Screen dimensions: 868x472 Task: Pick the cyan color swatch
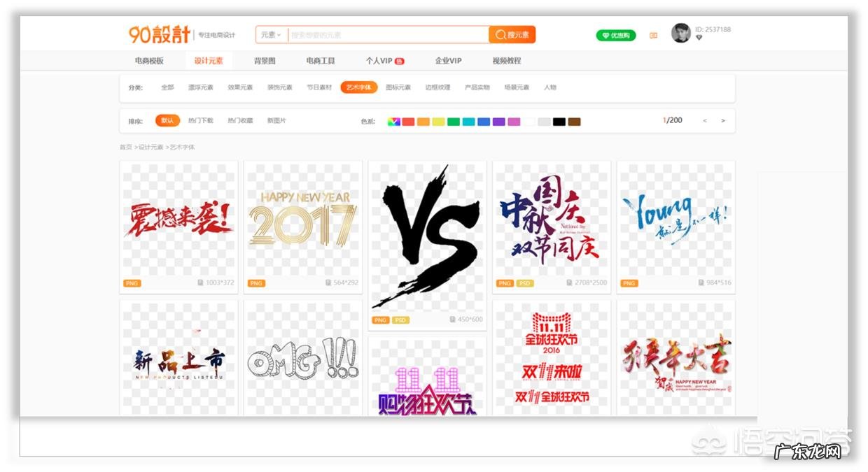[468, 122]
